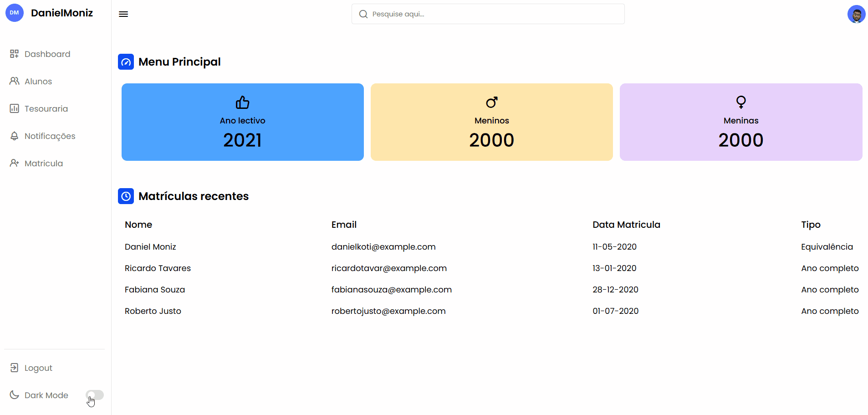Click the Data Matricula column header
868x415 pixels.
[626, 225]
